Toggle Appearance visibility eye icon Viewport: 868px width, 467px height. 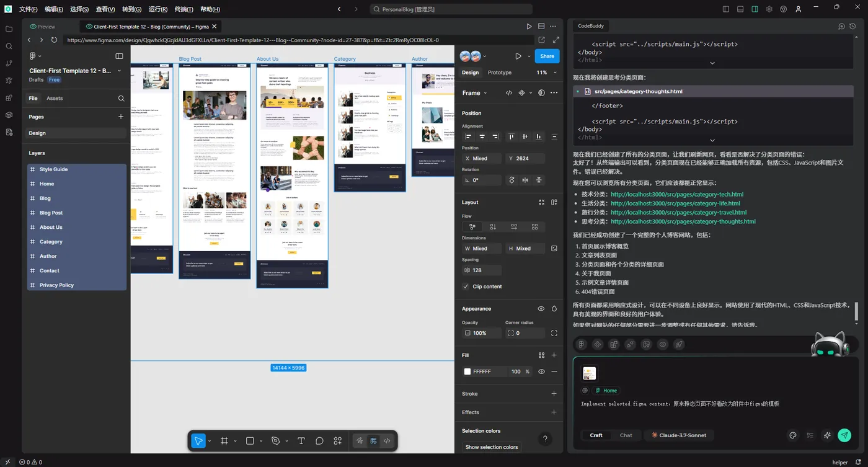point(541,308)
